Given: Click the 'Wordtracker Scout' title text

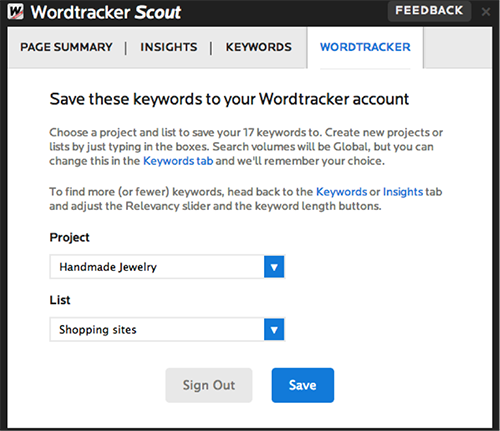Looking at the screenshot, I should click(x=106, y=12).
